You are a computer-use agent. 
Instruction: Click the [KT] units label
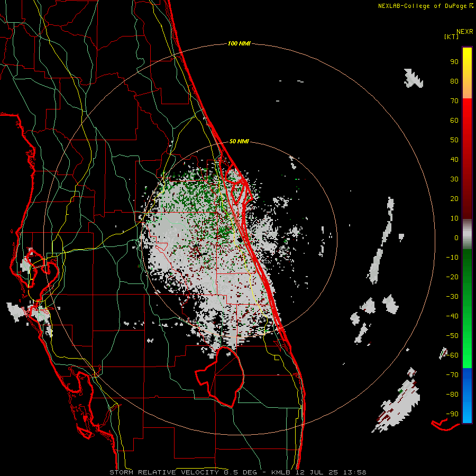click(x=452, y=36)
